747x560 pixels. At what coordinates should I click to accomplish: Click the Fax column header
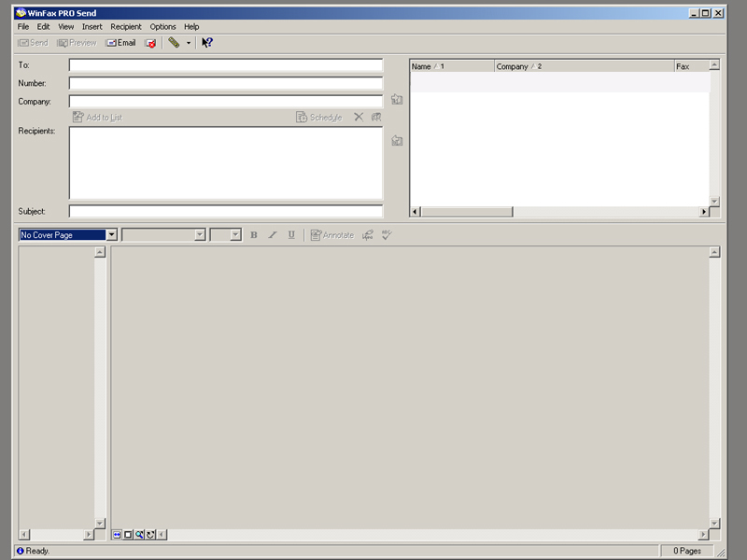(692, 66)
